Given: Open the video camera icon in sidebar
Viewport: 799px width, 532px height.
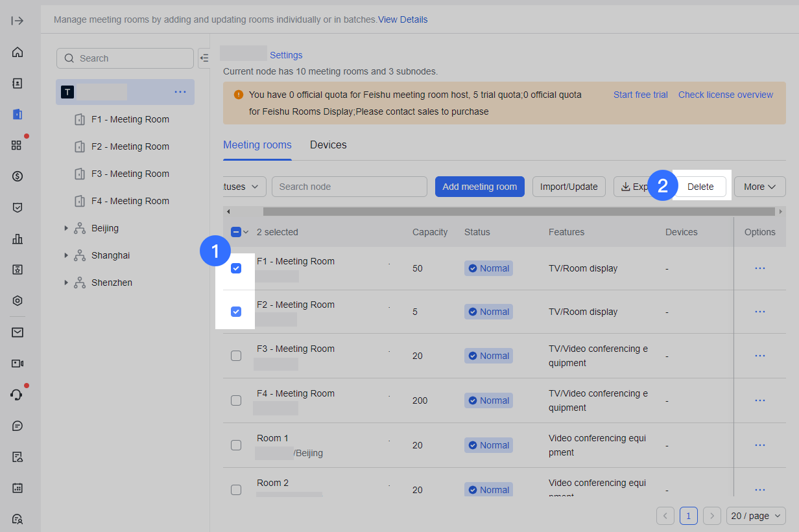Looking at the screenshot, I should point(18,364).
